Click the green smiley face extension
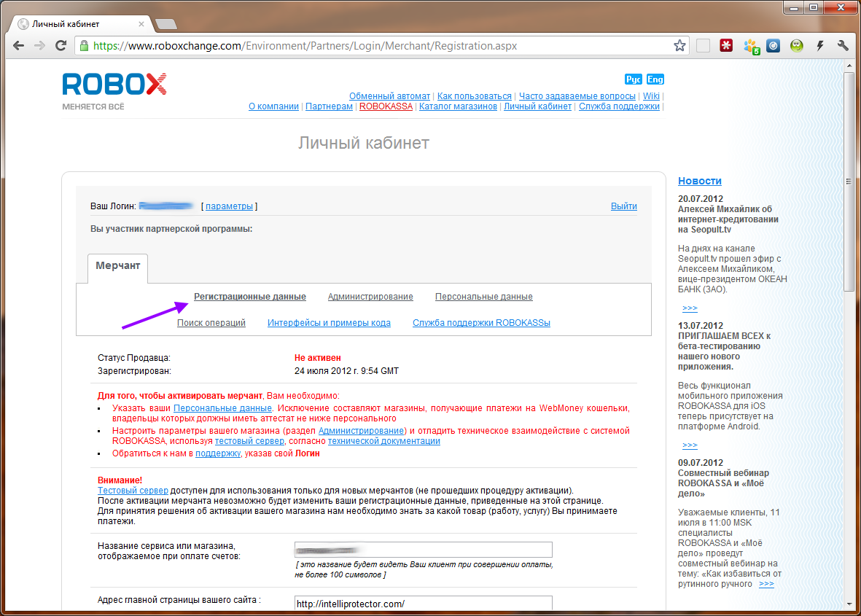The width and height of the screenshot is (861, 616). point(797,46)
